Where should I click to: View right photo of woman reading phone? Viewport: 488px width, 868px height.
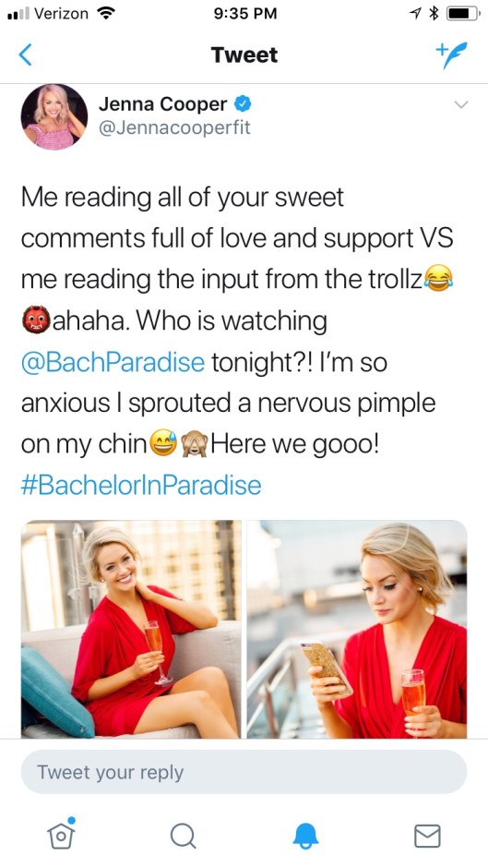[357, 629]
